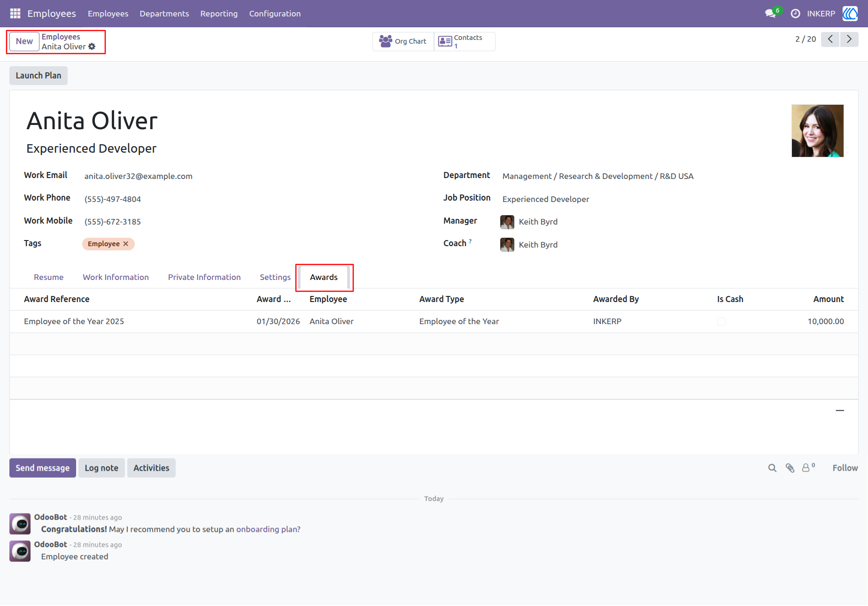This screenshot has height=606, width=868.
Task: Show followers list icon
Action: [808, 467]
